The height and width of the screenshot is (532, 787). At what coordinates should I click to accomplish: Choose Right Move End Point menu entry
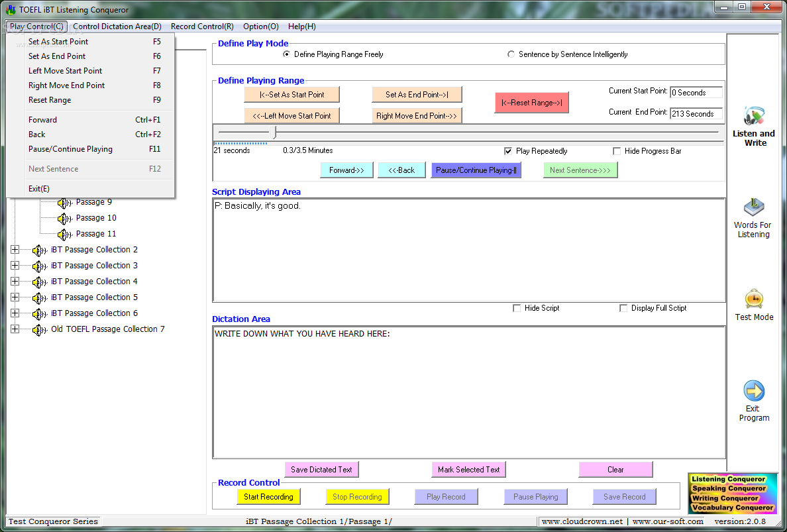(x=90, y=85)
